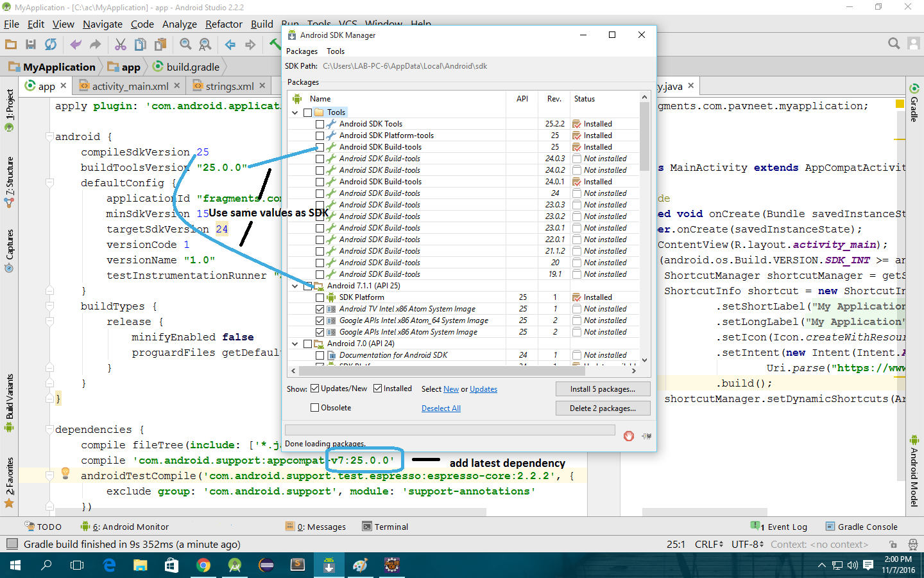Click the Select Updates link
The height and width of the screenshot is (578, 924).
[483, 389]
